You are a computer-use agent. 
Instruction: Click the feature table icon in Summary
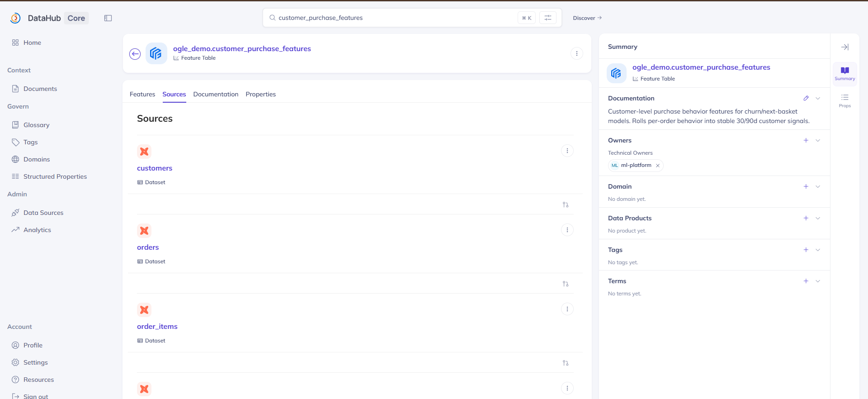616,73
